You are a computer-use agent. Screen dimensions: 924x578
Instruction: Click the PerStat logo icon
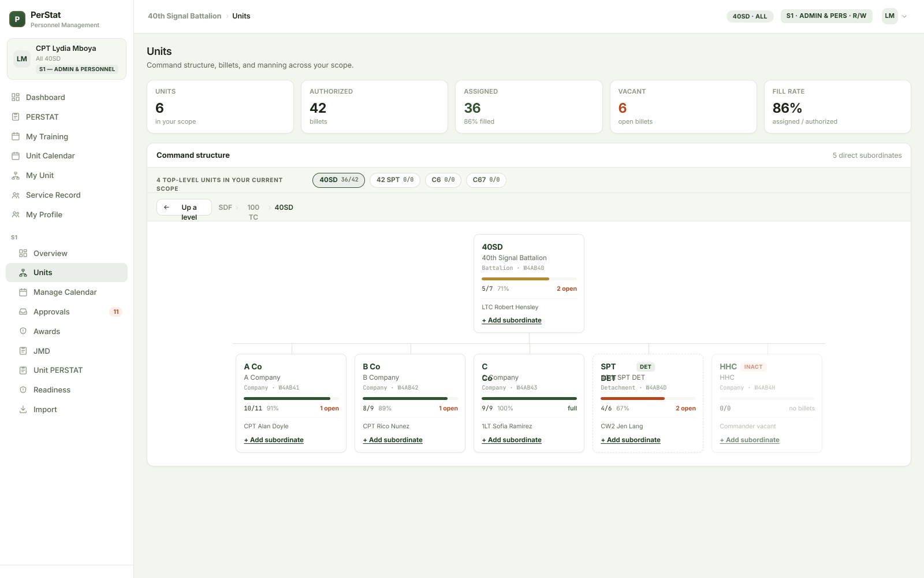coord(17,19)
